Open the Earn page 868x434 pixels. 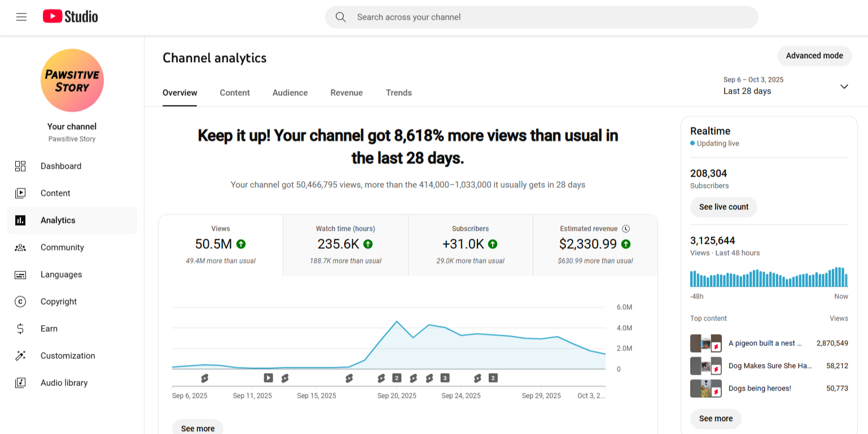[x=49, y=328]
